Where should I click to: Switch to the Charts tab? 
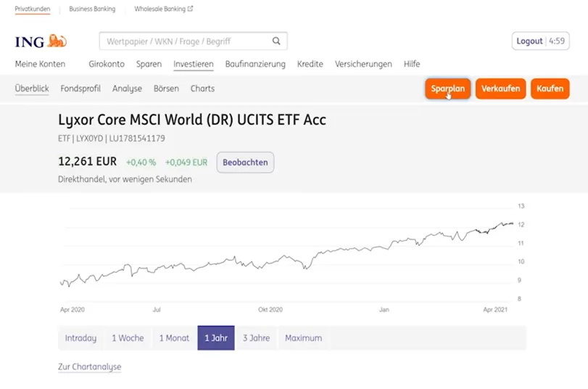click(202, 89)
